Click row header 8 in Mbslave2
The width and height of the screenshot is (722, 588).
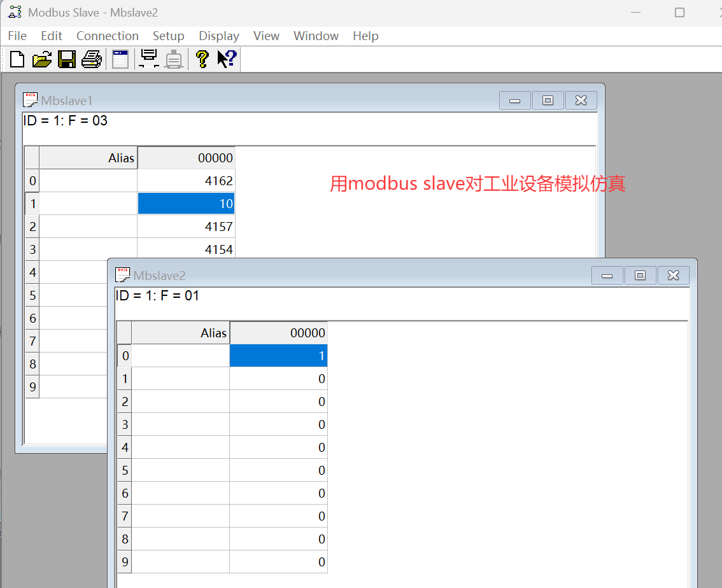[x=125, y=539]
